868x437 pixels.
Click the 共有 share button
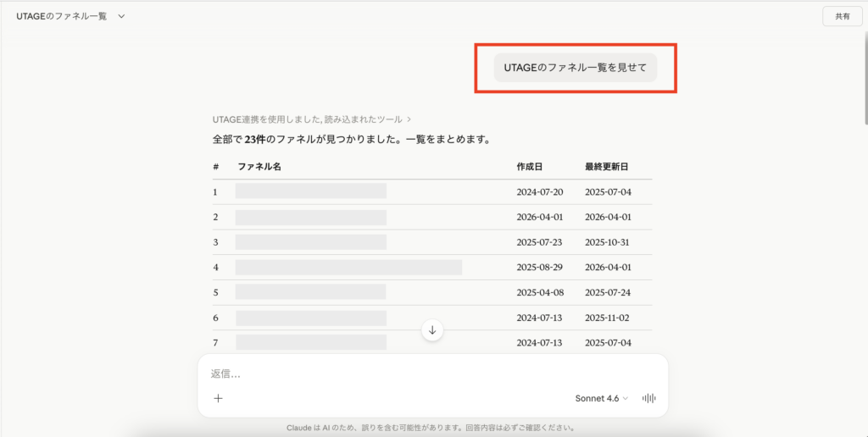pos(842,17)
